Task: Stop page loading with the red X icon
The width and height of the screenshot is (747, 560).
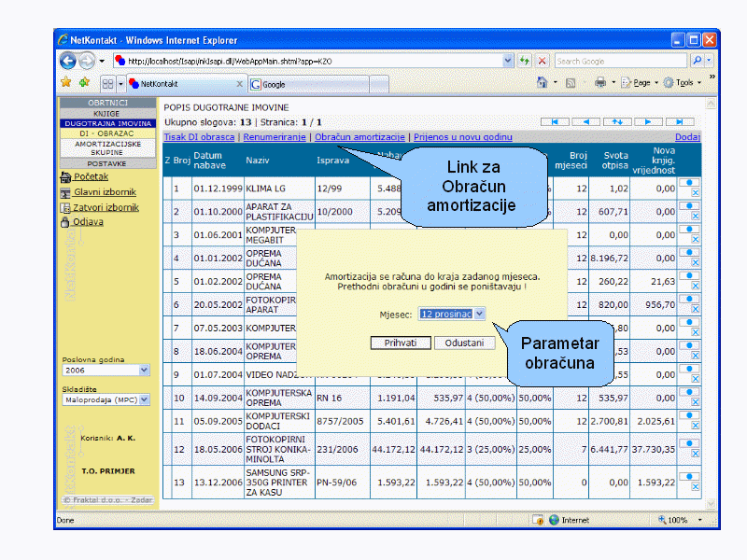Action: [542, 61]
